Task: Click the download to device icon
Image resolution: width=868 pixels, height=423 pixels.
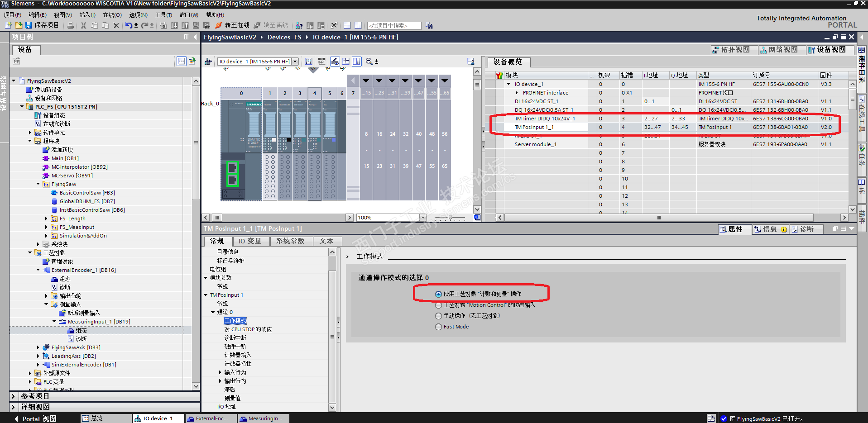Action: pyautogui.click(x=174, y=25)
